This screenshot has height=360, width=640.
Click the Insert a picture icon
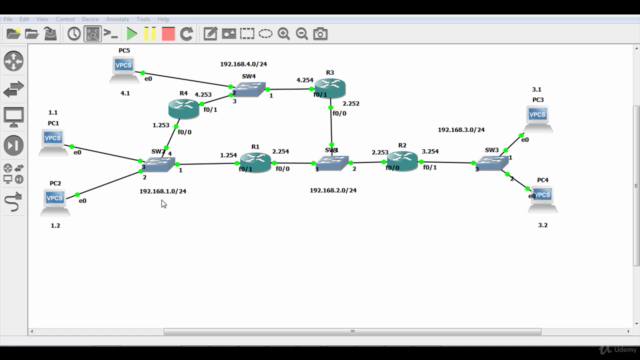coord(229,34)
